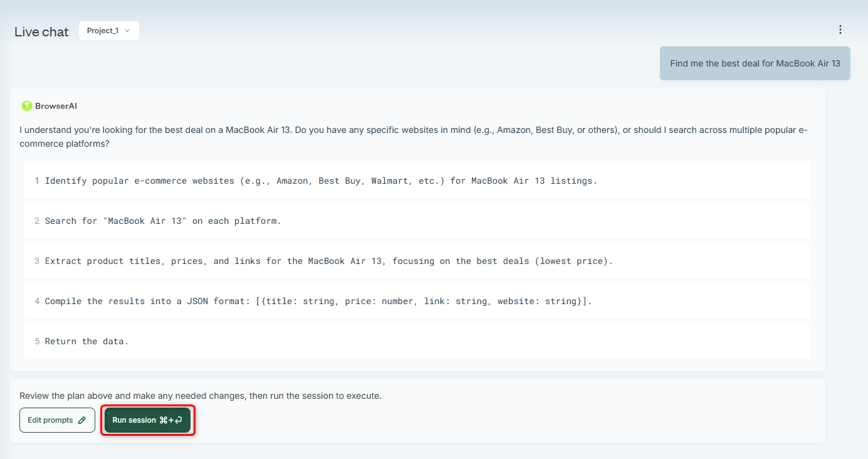Select plan step 1 Identify popular e-commerce websites
Image resolution: width=868 pixels, height=459 pixels.
point(417,181)
